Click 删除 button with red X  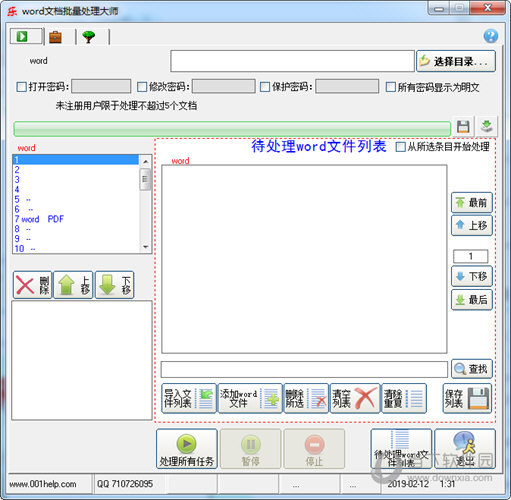32,285
